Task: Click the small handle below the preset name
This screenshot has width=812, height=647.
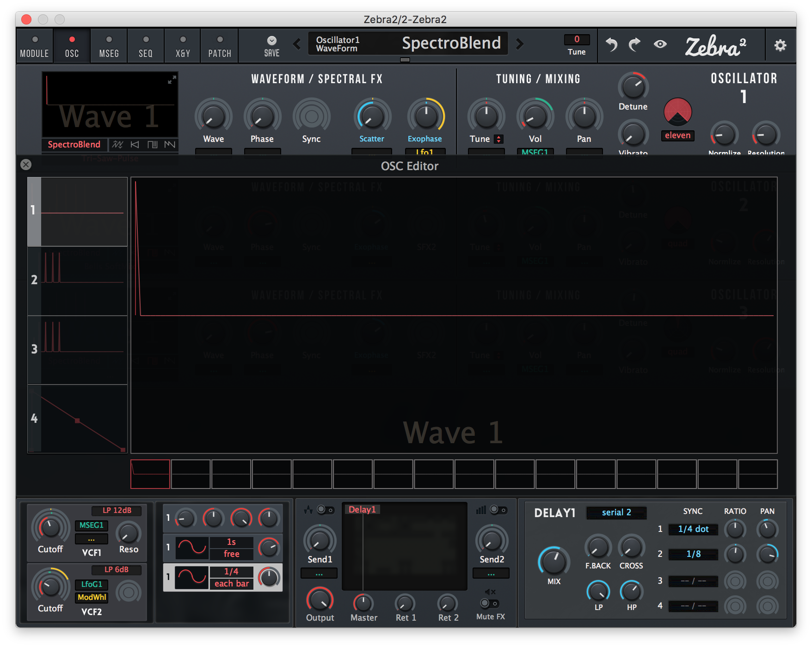Action: 405,60
